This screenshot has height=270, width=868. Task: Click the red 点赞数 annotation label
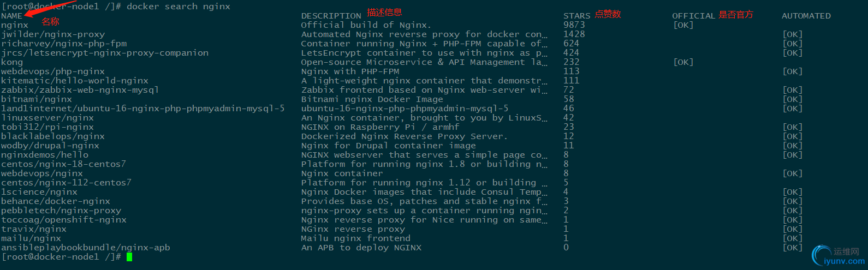(608, 14)
